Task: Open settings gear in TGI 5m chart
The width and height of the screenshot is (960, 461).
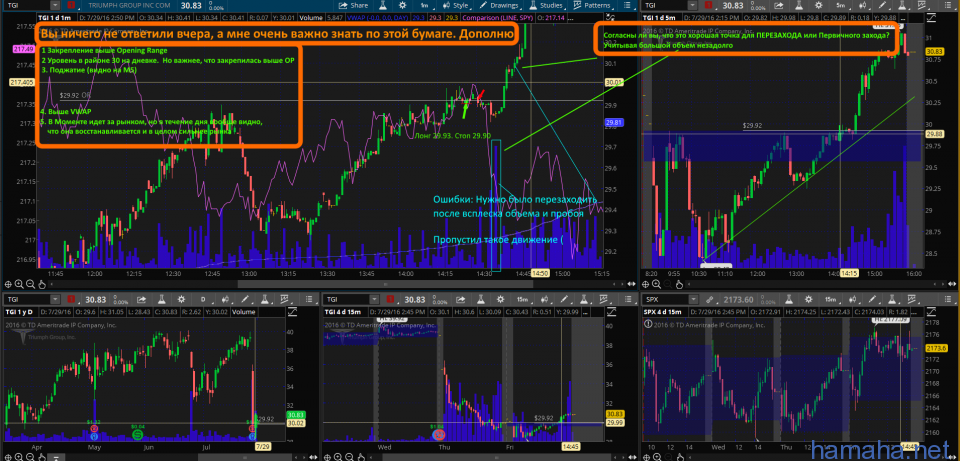Action: pos(819,6)
